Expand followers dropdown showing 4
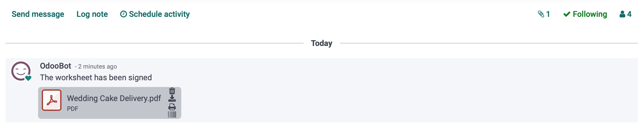Image resolution: width=644 pixels, height=128 pixels. click(625, 14)
